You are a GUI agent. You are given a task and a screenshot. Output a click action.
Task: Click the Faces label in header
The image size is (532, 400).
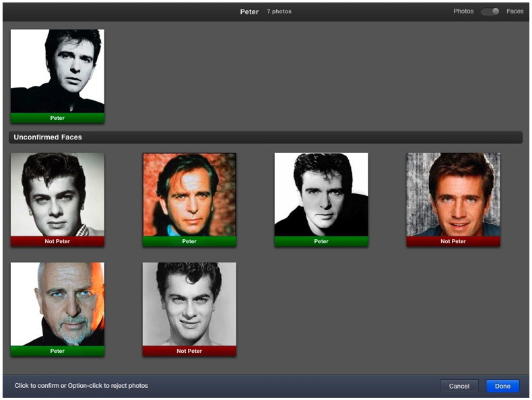coord(514,11)
